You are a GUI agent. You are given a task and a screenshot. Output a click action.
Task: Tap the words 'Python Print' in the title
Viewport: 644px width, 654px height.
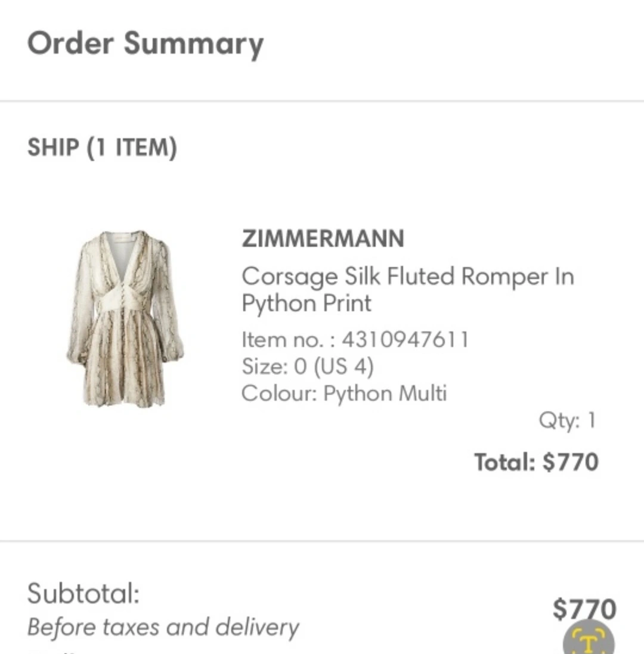click(306, 303)
